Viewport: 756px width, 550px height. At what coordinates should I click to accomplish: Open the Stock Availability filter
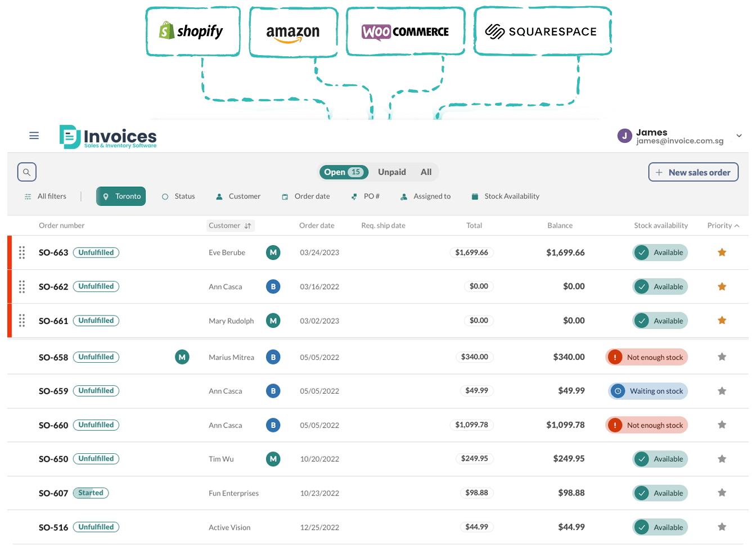(x=505, y=196)
